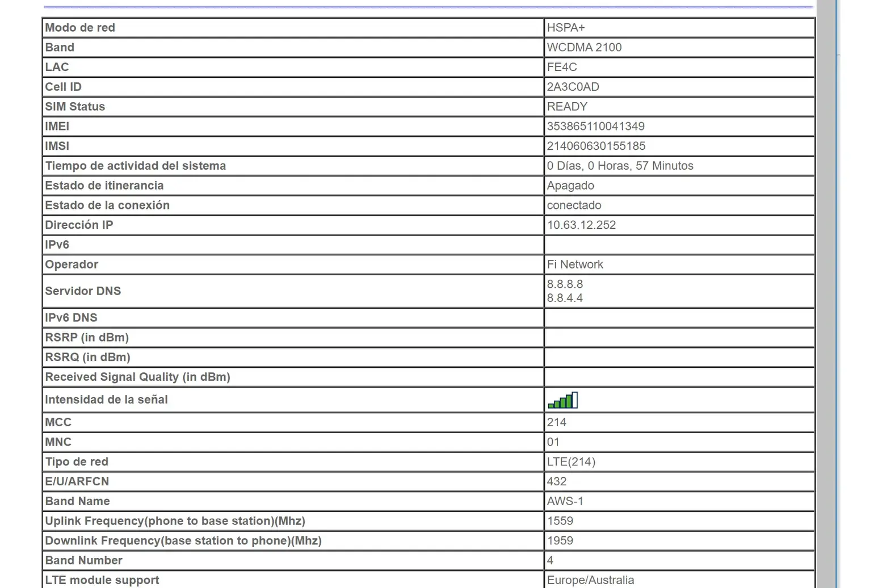Click the E/U/ARFCN label
Viewport: 882px width, 588px height.
tap(77, 482)
